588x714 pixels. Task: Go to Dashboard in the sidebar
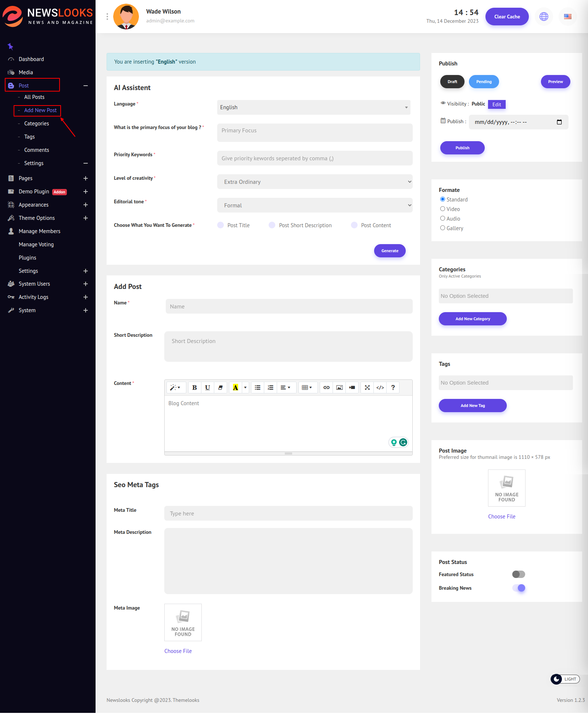31,59
